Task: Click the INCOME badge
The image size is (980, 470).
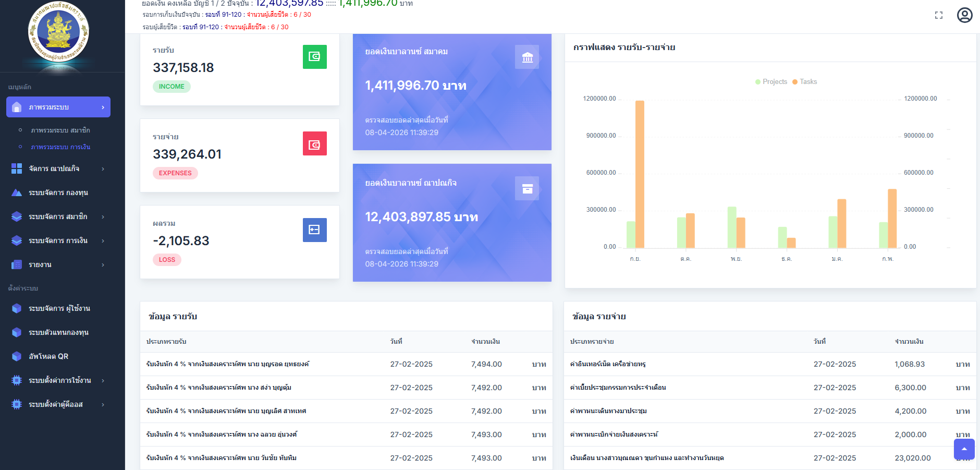Action: point(171,87)
